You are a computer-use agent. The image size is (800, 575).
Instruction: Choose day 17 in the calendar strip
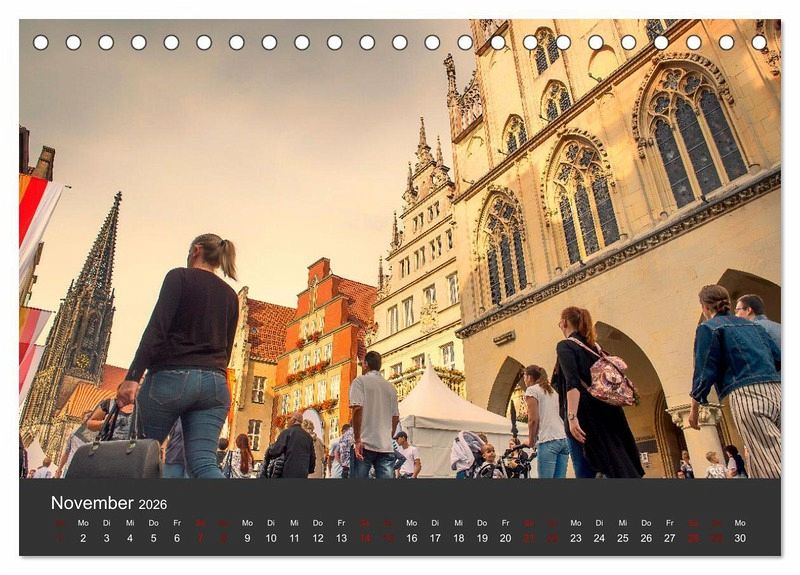[435, 538]
